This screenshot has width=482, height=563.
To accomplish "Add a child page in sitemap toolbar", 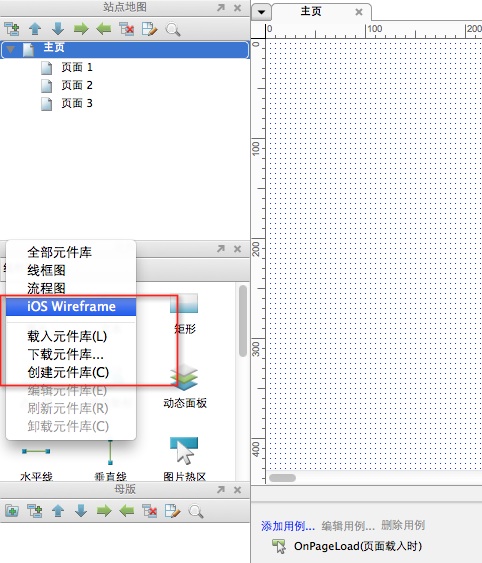I will pyautogui.click(x=11, y=29).
